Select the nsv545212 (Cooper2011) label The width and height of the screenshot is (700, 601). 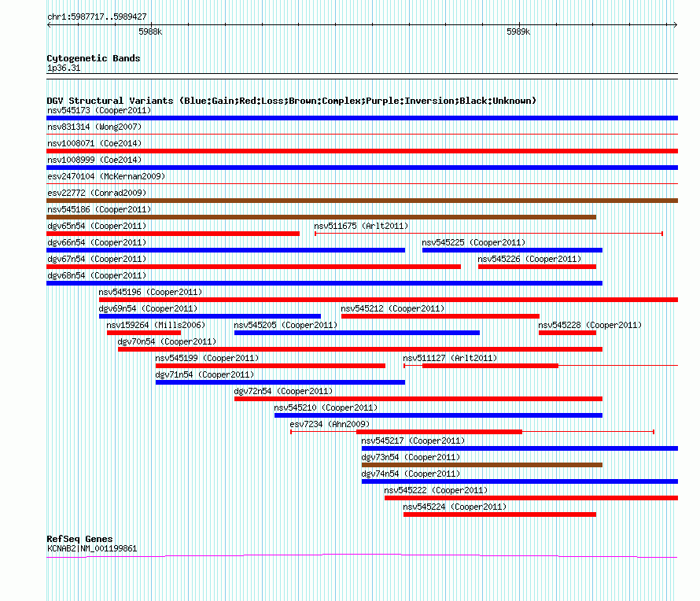coord(392,308)
